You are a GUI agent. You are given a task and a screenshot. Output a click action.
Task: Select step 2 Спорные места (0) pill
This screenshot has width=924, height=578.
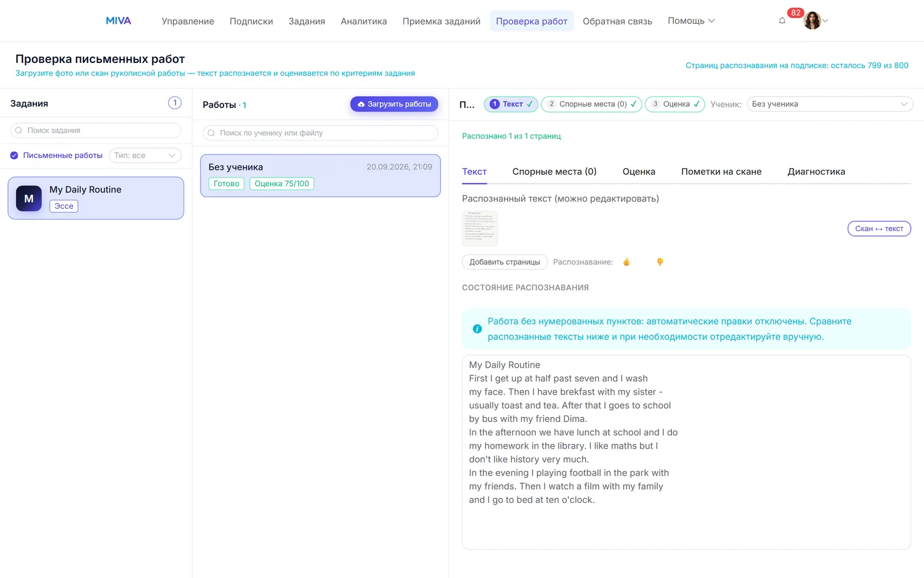[591, 104]
